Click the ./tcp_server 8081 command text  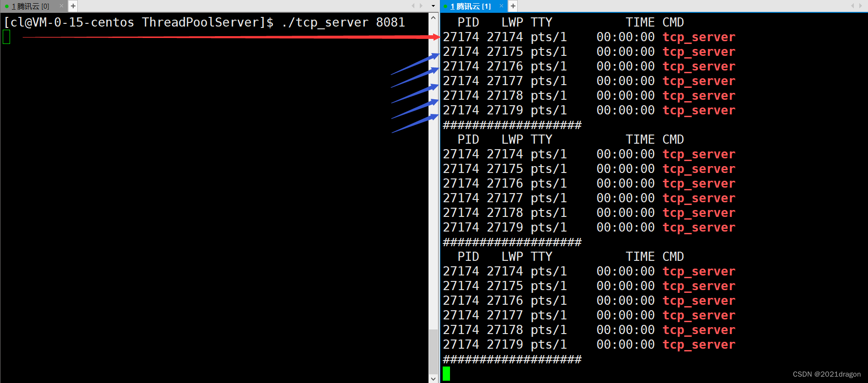[343, 22]
